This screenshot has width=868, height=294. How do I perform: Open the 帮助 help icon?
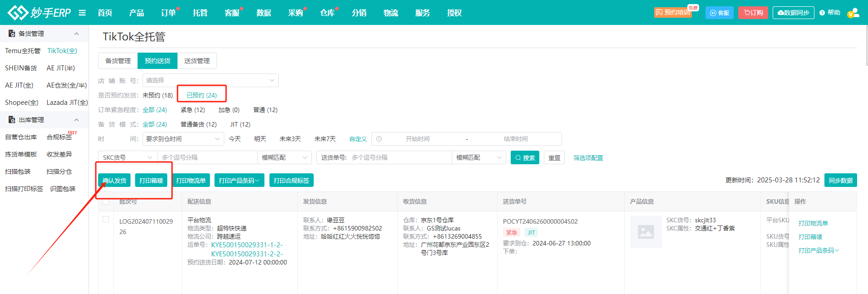tap(830, 13)
